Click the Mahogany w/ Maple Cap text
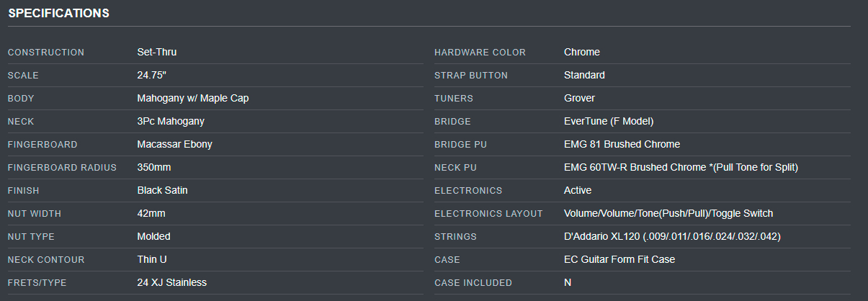 point(192,98)
